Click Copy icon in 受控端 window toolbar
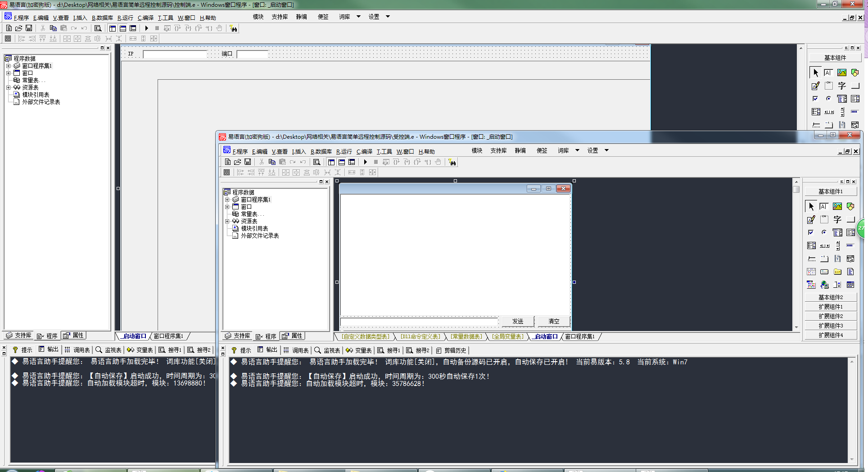Screen dimensions: 868x472 pos(272,162)
